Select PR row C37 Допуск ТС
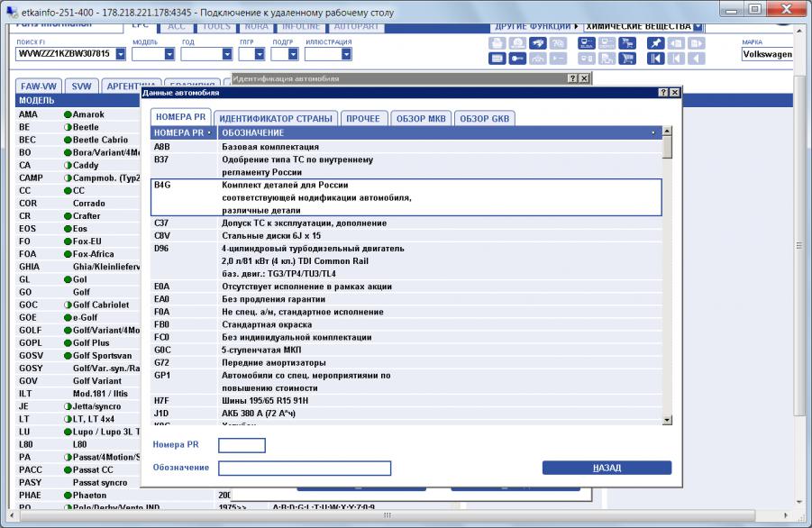 pyautogui.click(x=406, y=223)
